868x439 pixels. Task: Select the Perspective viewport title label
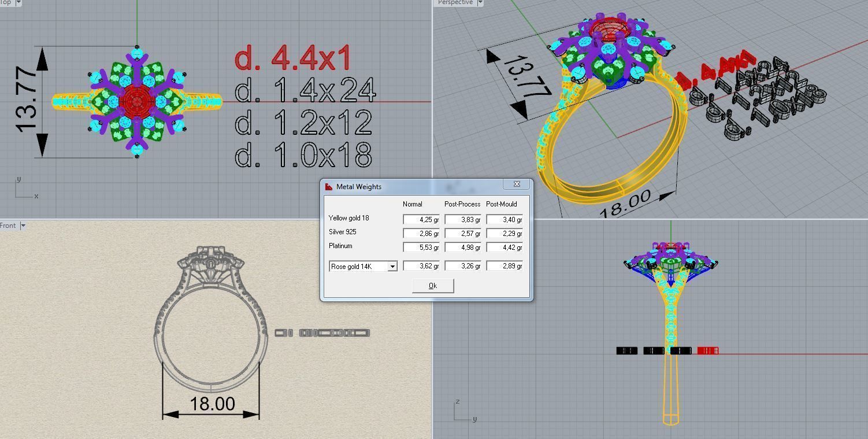(x=455, y=3)
